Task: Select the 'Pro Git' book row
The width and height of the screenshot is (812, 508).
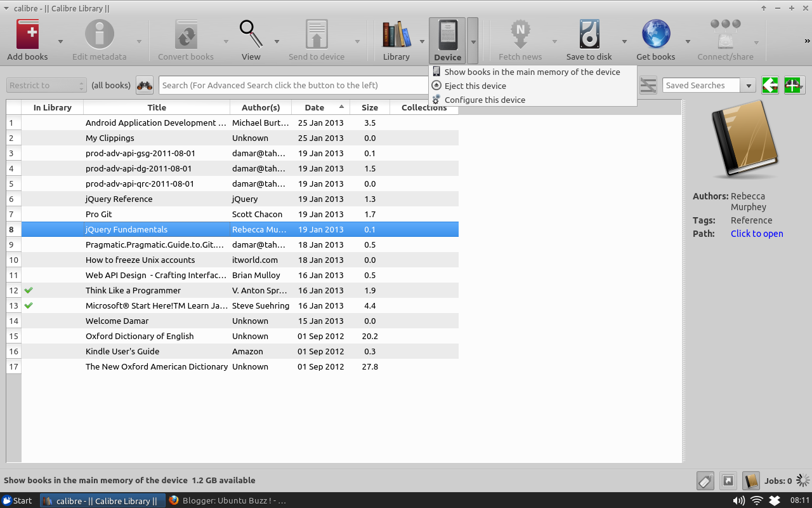Action: pos(240,214)
